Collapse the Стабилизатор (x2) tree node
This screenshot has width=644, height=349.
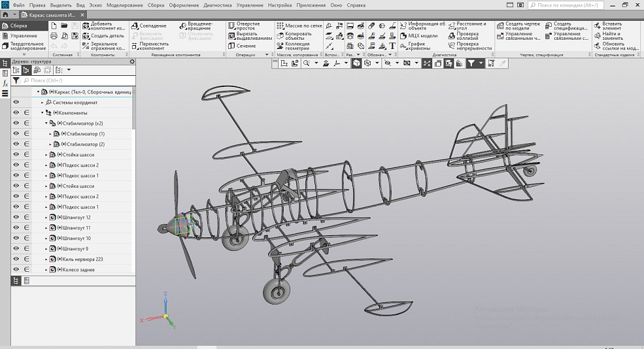(x=46, y=124)
